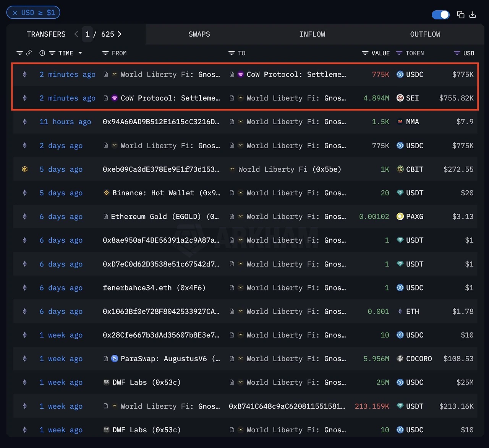Click the page number 1 field

point(87,34)
